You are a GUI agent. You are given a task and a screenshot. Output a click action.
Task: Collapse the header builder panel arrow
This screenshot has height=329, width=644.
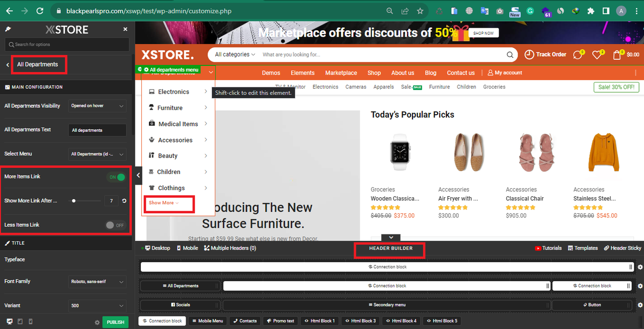pyautogui.click(x=391, y=237)
